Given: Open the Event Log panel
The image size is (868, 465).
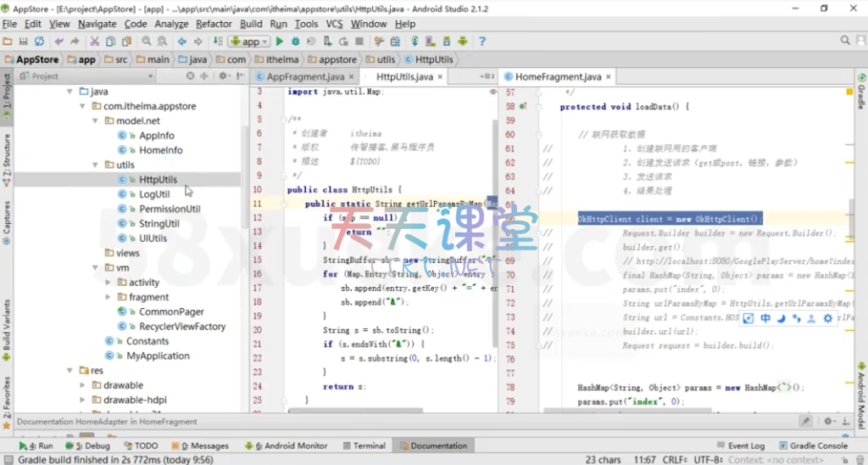Looking at the screenshot, I should pyautogui.click(x=746, y=445).
